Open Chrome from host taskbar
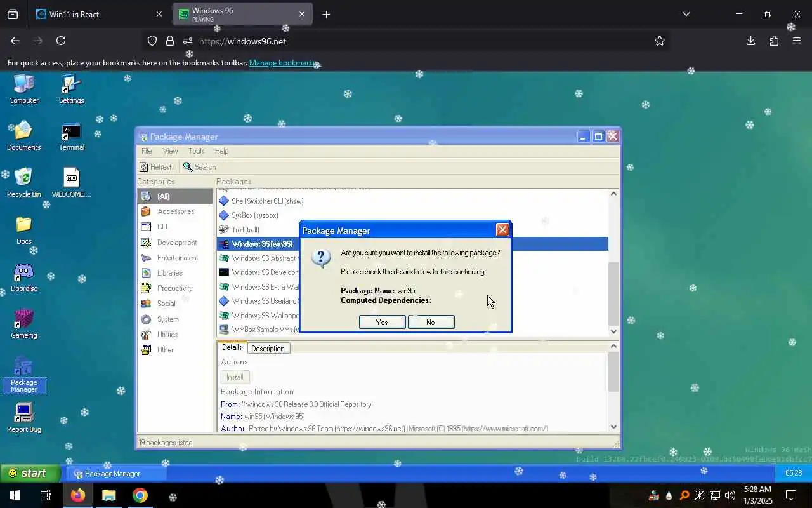 140,495
